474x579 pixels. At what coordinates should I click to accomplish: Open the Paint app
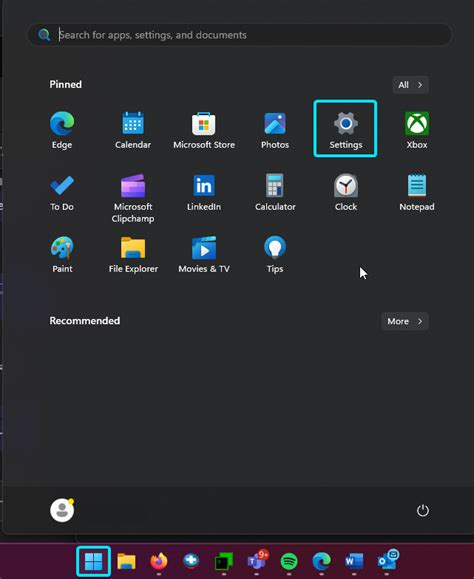[62, 254]
